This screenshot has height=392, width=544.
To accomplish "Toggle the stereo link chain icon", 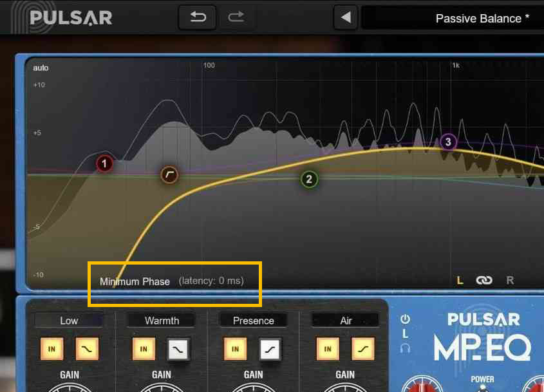I will 484,280.
